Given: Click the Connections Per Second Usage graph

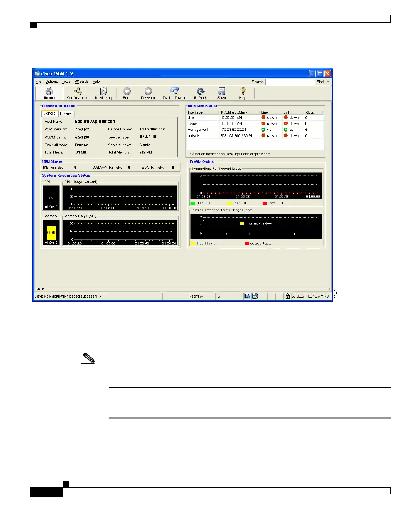Looking at the screenshot, I should pyautogui.click(x=256, y=185).
